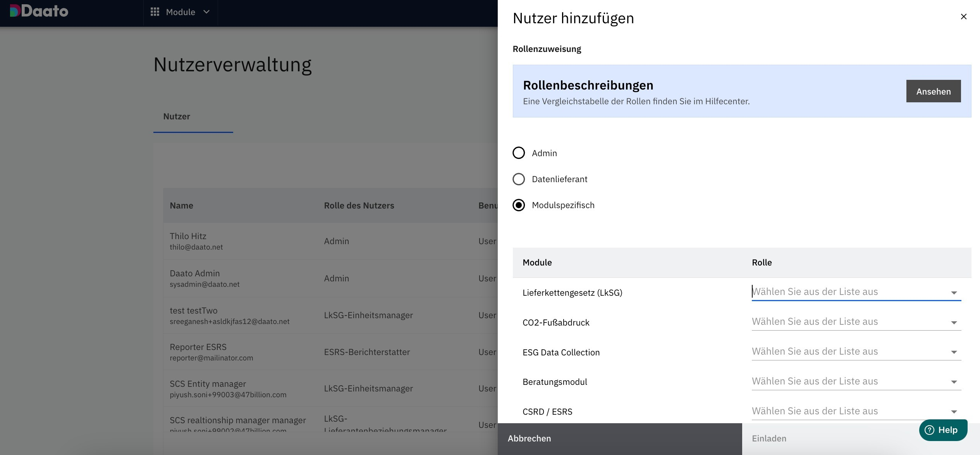Select the Modulspezifisch radio button
The image size is (980, 455).
click(x=519, y=205)
